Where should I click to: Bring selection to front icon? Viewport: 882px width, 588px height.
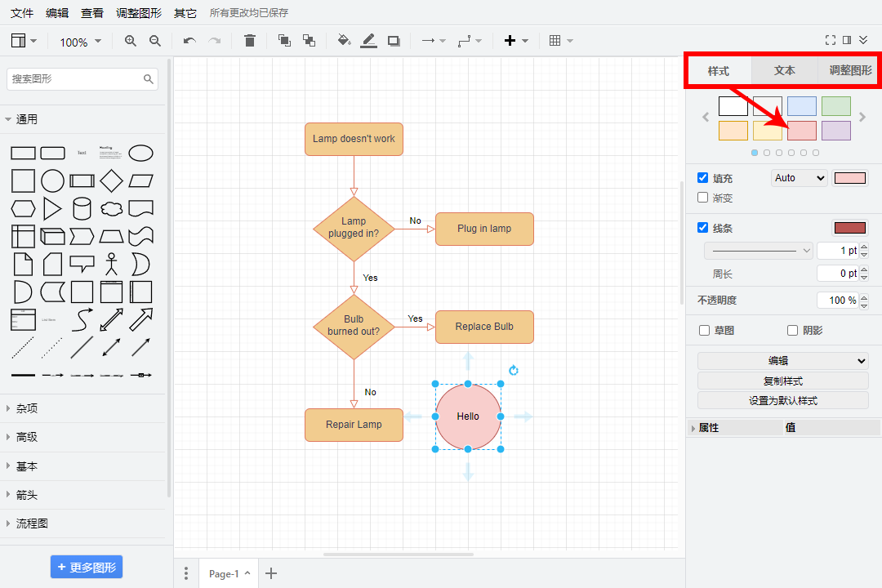[285, 41]
